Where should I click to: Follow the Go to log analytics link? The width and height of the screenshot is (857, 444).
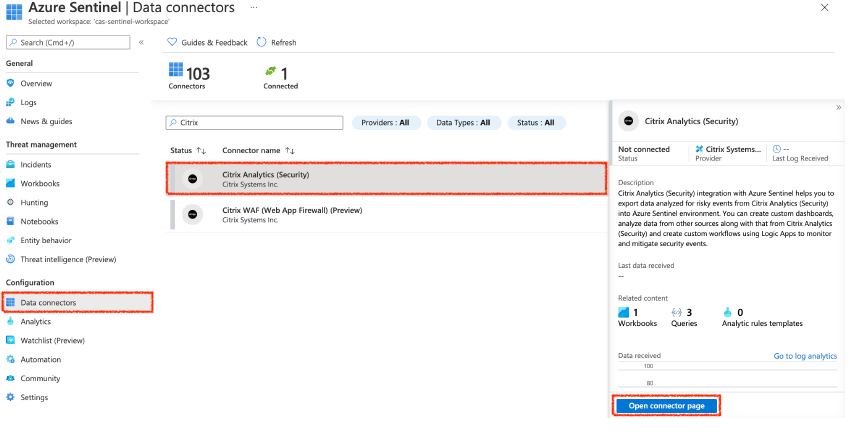click(805, 356)
